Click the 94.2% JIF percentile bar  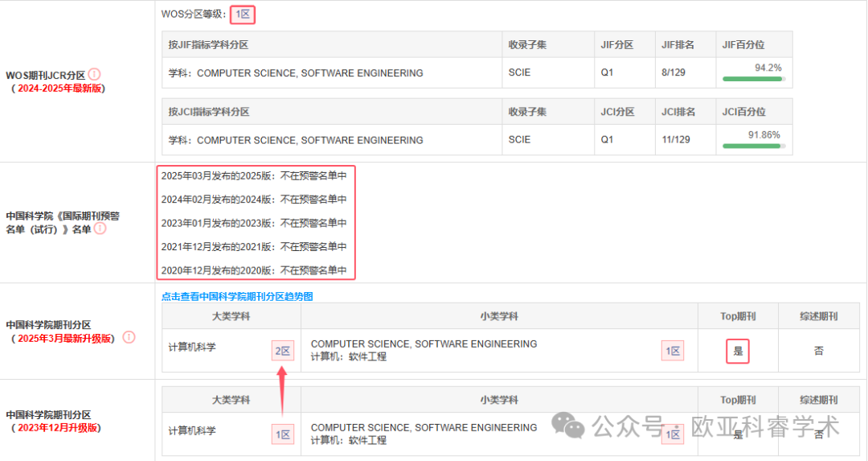pos(753,79)
